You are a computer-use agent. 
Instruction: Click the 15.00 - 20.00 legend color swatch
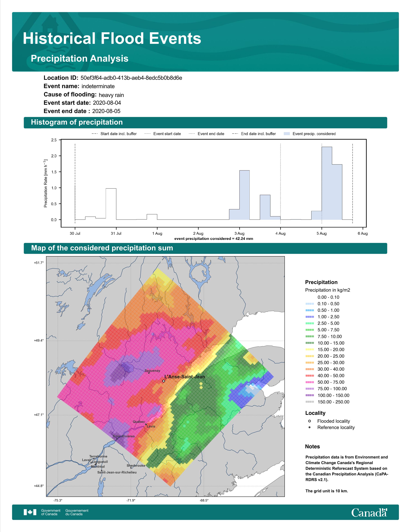(x=309, y=350)
